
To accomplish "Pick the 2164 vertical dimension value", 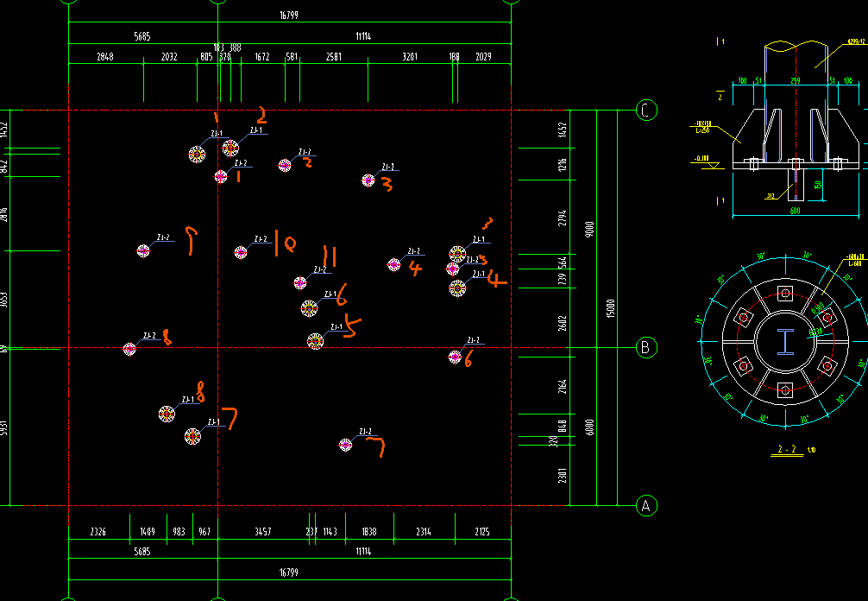I will coord(563,387).
